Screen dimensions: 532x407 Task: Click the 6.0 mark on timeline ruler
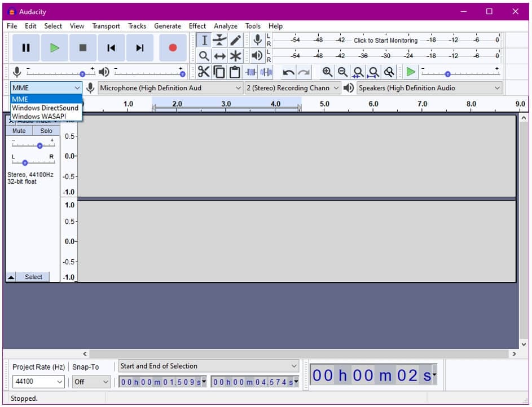pyautogui.click(x=373, y=104)
